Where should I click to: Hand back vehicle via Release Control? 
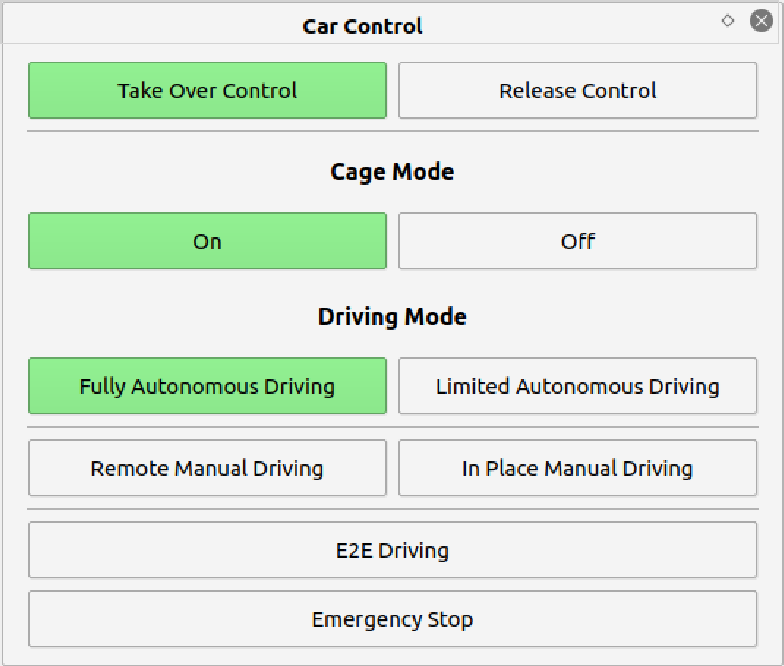point(578,90)
